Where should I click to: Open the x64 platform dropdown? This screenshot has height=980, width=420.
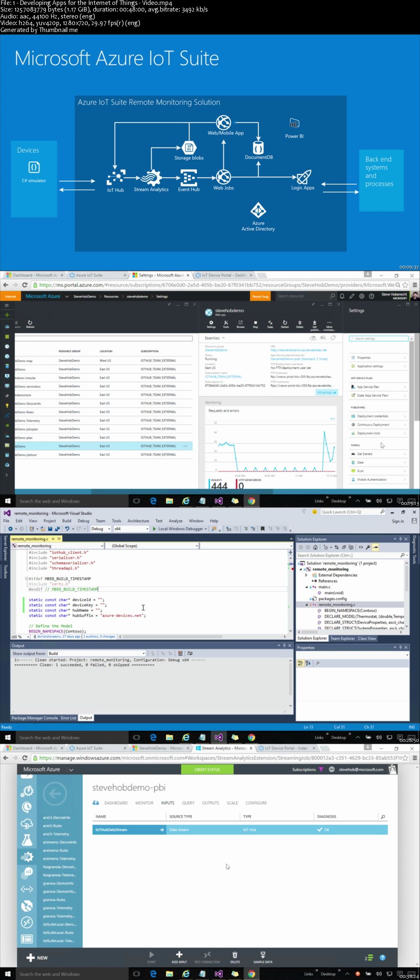pyautogui.click(x=131, y=529)
